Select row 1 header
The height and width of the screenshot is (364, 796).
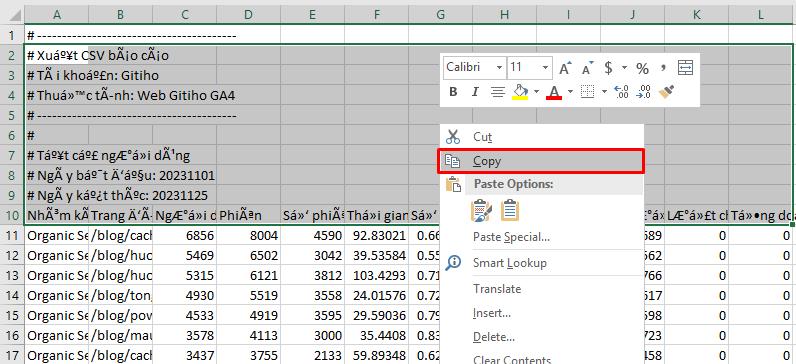[x=12, y=36]
